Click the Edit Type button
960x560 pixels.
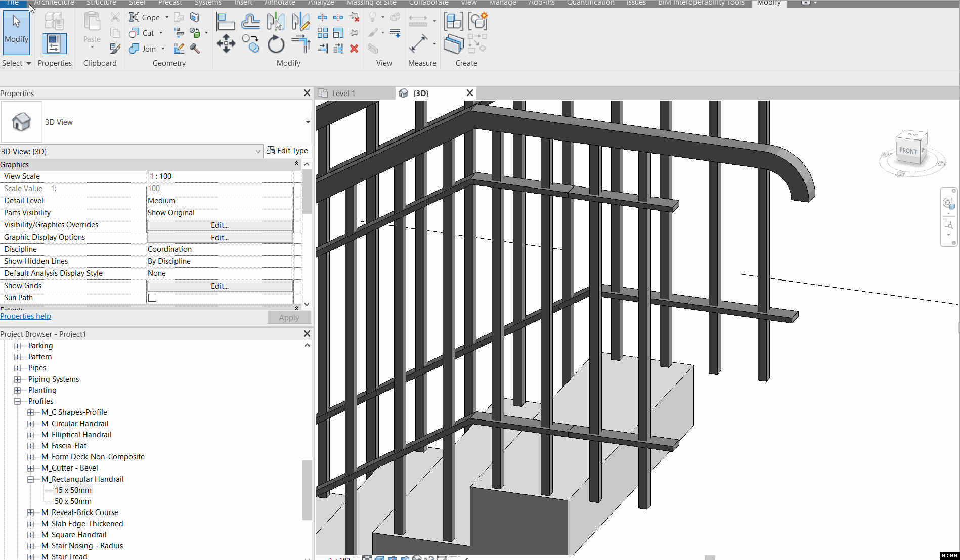[x=287, y=151]
